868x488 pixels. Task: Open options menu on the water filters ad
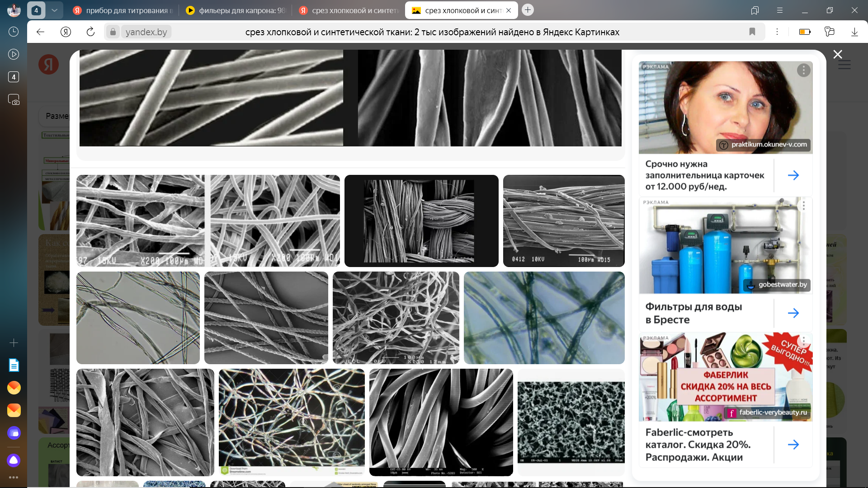[803, 206]
